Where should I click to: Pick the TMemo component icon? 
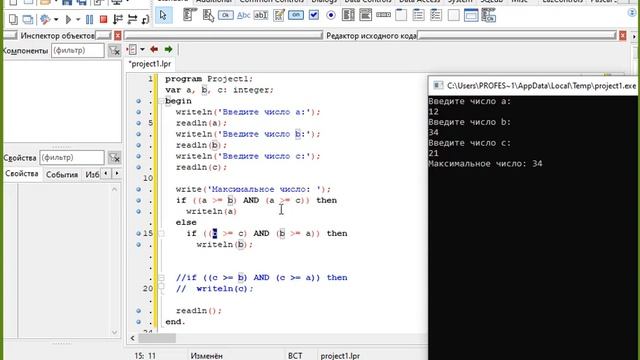[x=278, y=16]
